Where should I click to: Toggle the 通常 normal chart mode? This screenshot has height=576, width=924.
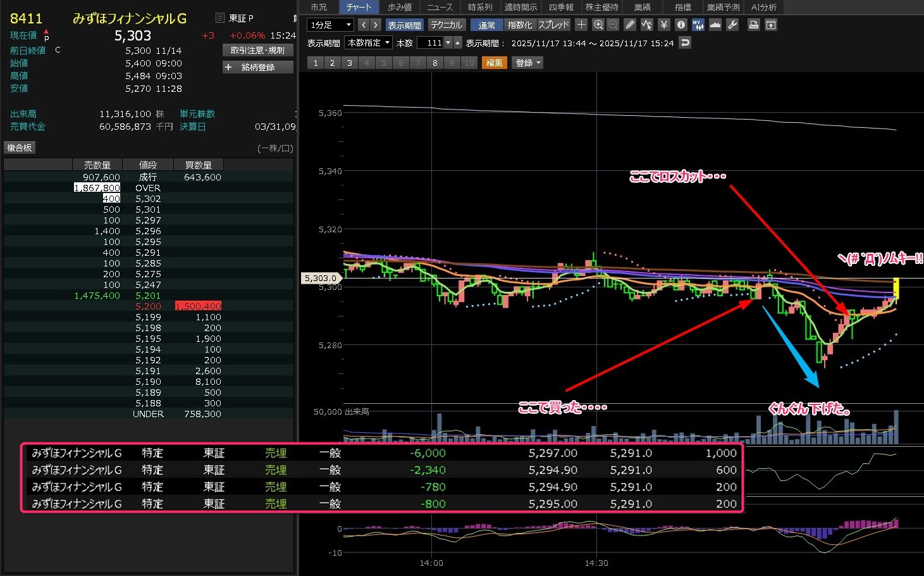coord(486,25)
